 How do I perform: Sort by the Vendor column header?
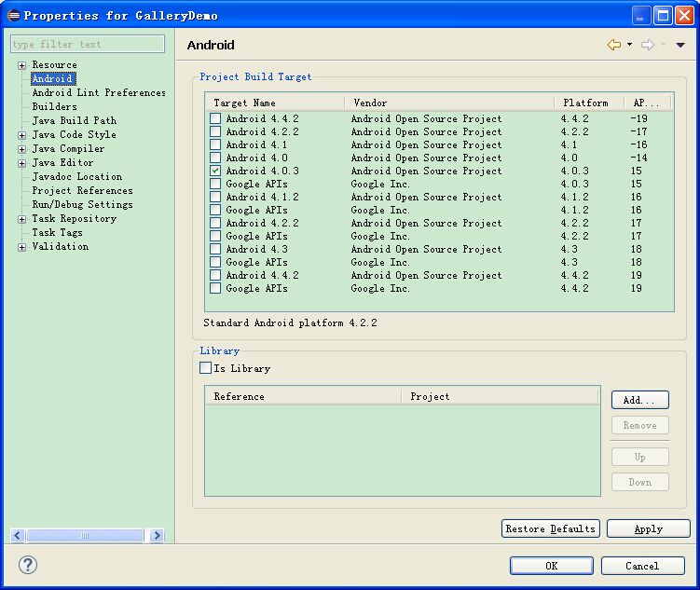point(449,103)
